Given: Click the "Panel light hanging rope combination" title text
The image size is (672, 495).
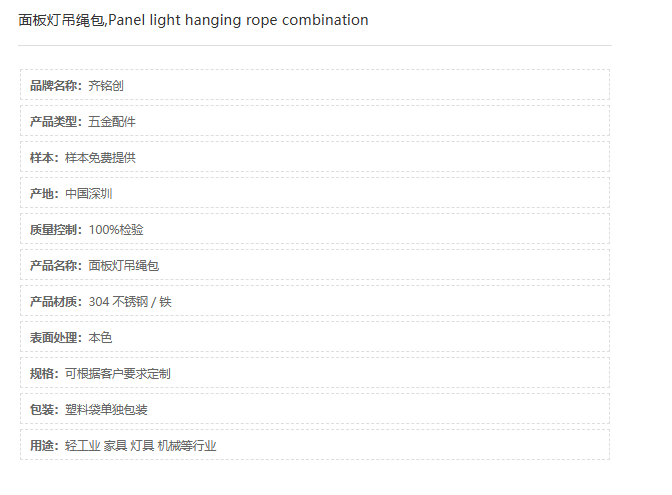Looking at the screenshot, I should 238,20.
